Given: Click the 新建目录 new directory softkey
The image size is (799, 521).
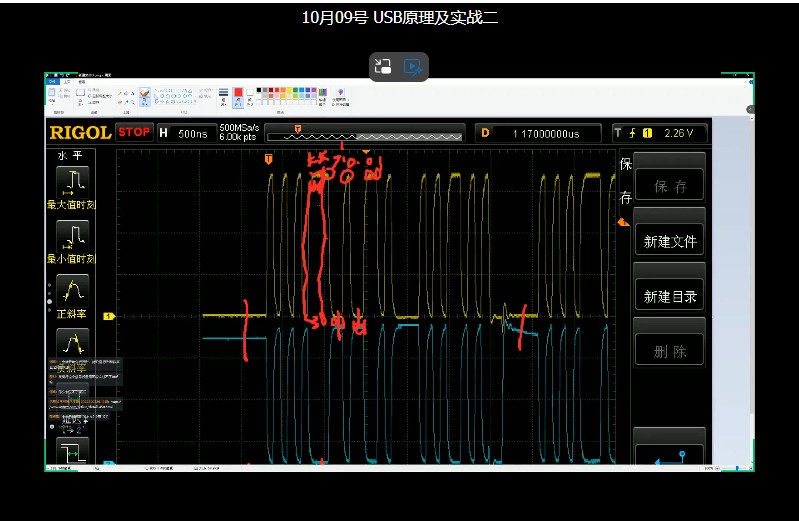Looking at the screenshot, I should [669, 296].
